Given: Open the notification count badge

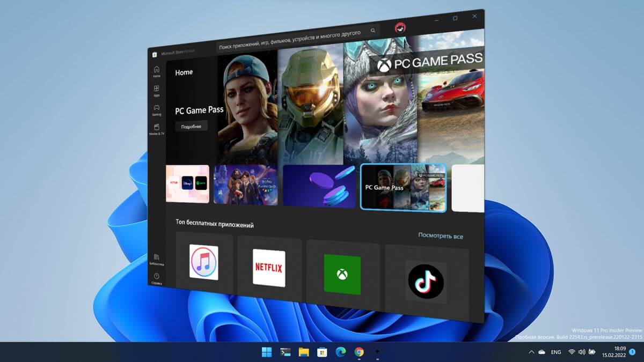Looking at the screenshot, I should 632,352.
